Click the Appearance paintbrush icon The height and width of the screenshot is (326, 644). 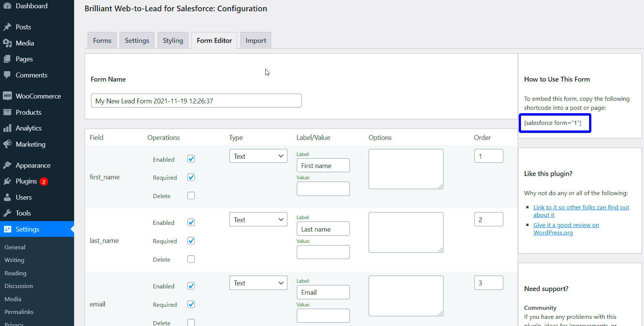point(7,165)
